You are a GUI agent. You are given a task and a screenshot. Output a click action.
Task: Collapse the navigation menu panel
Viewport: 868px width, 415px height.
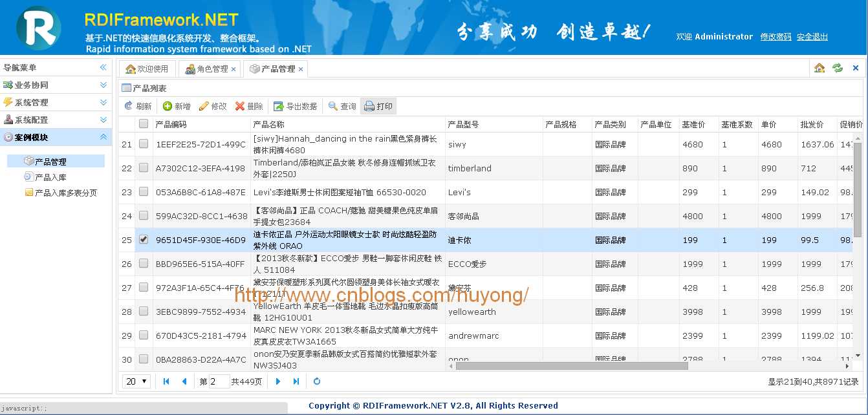pos(103,67)
